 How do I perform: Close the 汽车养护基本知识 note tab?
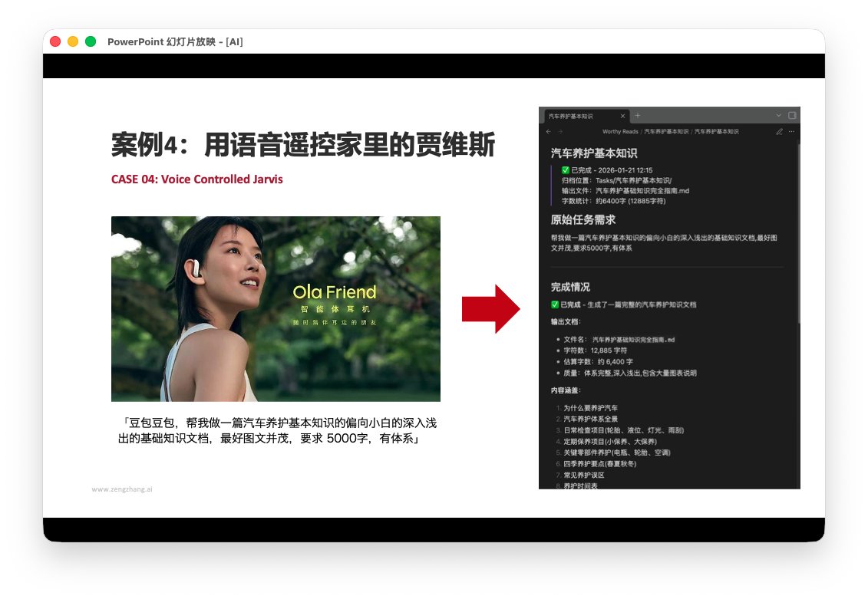coord(622,116)
